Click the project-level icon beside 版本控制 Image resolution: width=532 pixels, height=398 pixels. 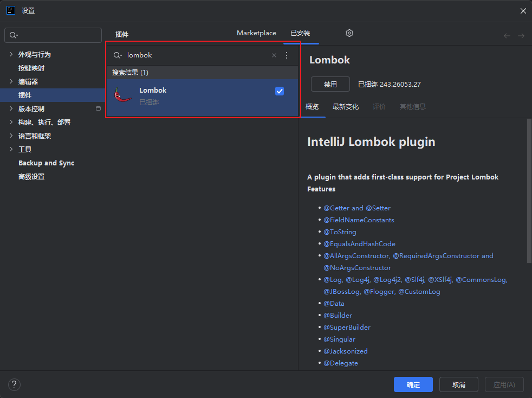[x=98, y=108]
